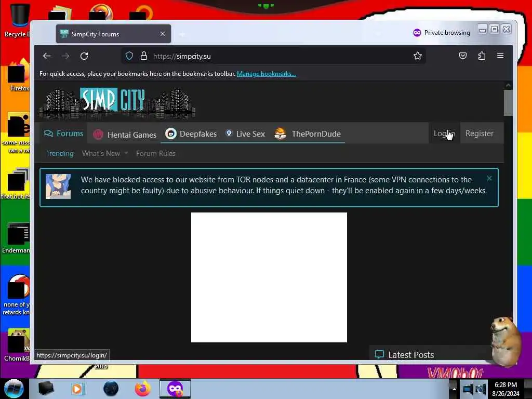The image size is (532, 399).
Task: Open ThePornDude nav item
Action: click(x=308, y=134)
